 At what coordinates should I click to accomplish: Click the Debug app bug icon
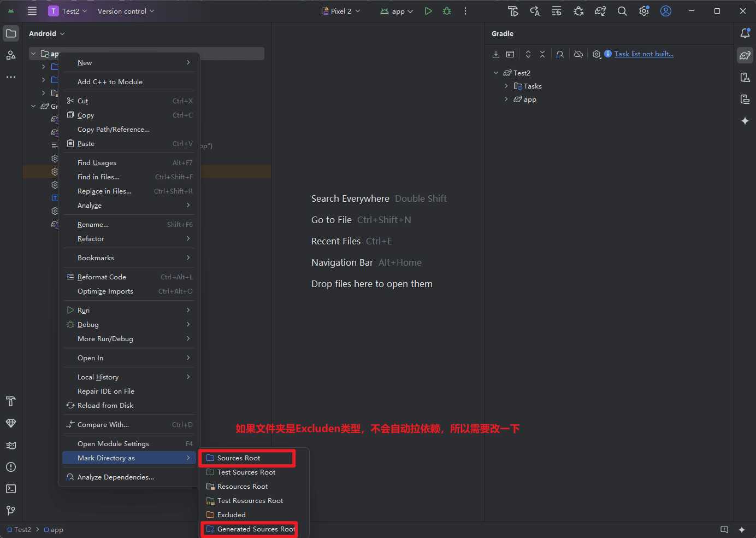447,11
